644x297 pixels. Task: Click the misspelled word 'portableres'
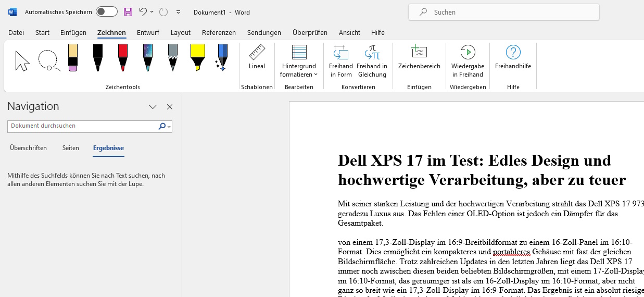point(511,252)
